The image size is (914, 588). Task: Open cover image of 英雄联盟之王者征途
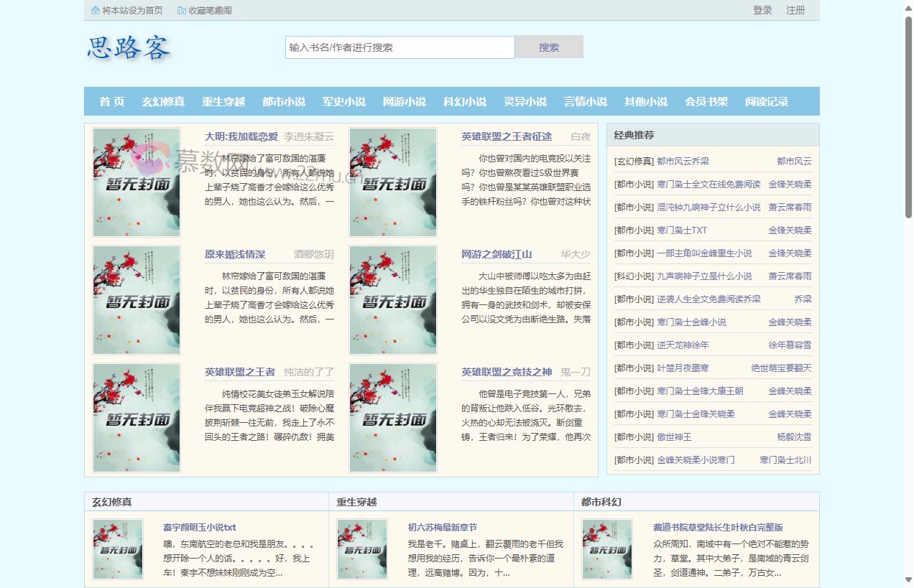[x=393, y=182]
